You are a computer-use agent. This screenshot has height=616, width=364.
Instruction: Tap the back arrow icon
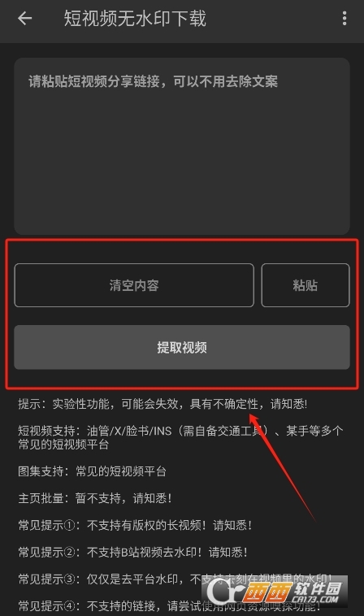[x=24, y=18]
